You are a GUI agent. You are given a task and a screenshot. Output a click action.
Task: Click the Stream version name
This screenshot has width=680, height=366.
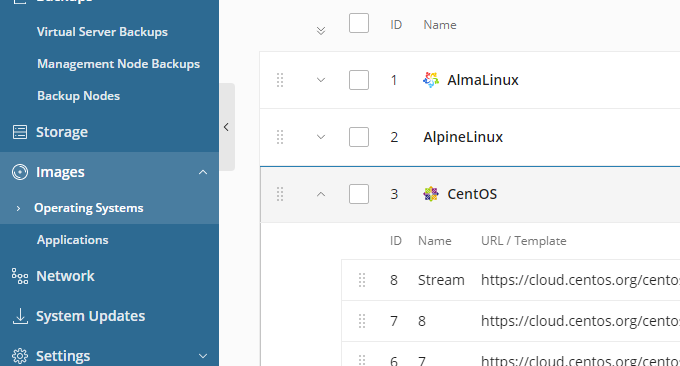pyautogui.click(x=441, y=280)
